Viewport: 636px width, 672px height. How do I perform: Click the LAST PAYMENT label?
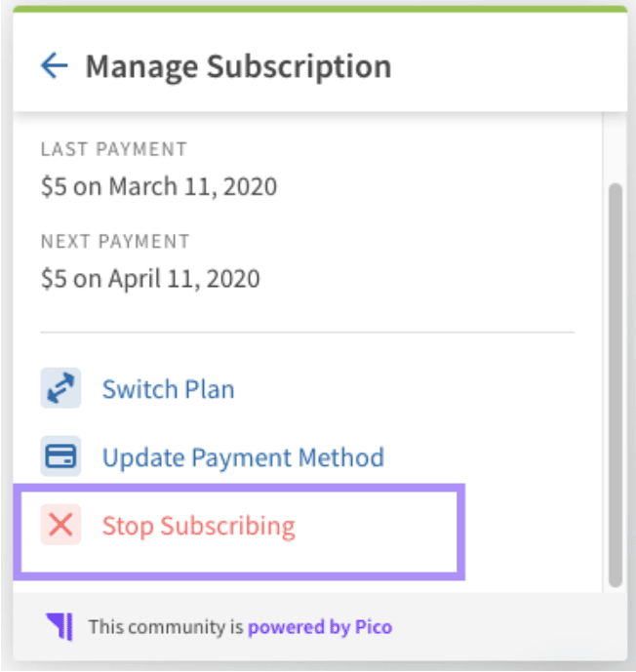pos(114,149)
